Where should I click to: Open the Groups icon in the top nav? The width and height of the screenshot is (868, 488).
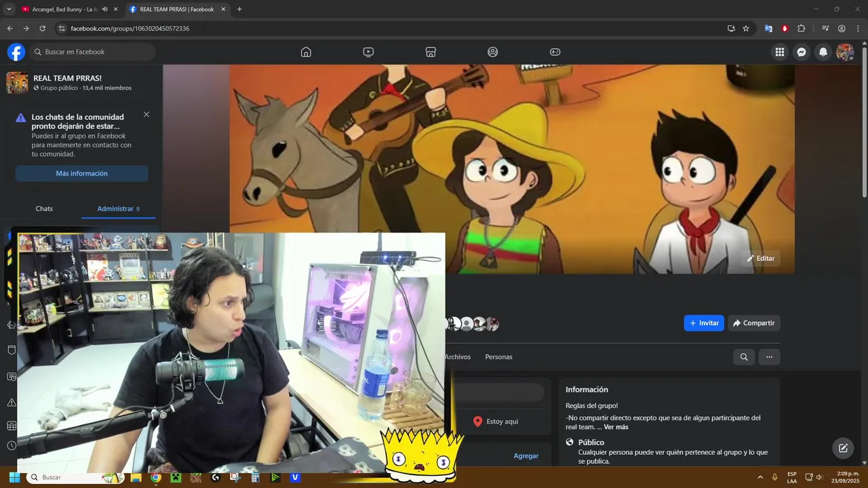tap(493, 52)
